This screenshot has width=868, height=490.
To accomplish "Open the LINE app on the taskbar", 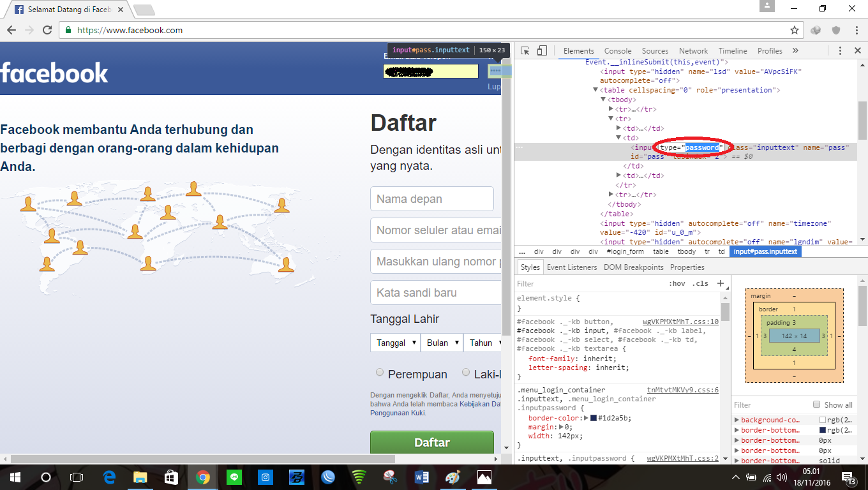I will (234, 477).
